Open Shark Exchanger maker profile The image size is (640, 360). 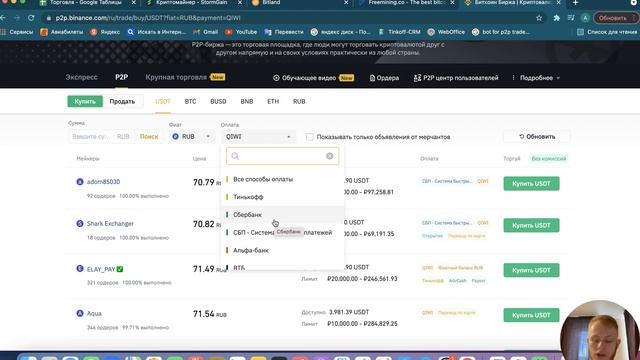click(110, 223)
